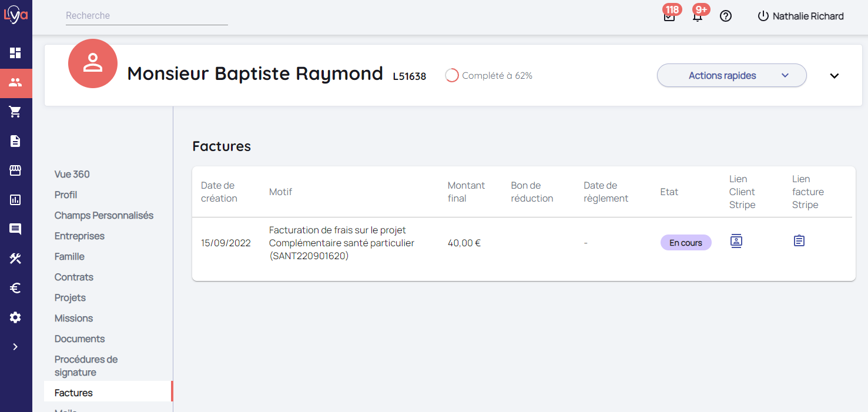
Task: Open the Actions rapides dropdown
Action: click(731, 75)
